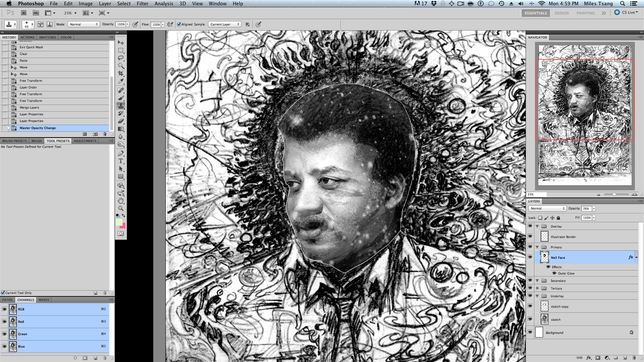The height and width of the screenshot is (362, 644).
Task: Switch to the Swatches tab
Action: pos(48,37)
